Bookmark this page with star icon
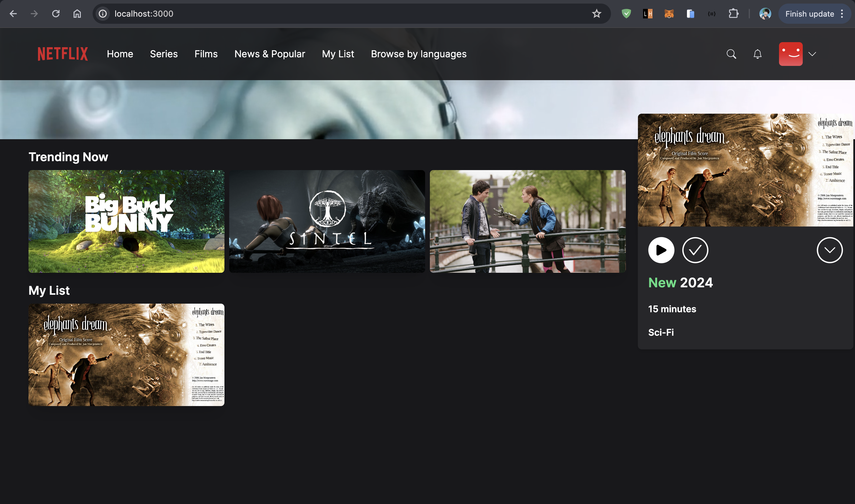Viewport: 855px width, 504px height. [596, 14]
